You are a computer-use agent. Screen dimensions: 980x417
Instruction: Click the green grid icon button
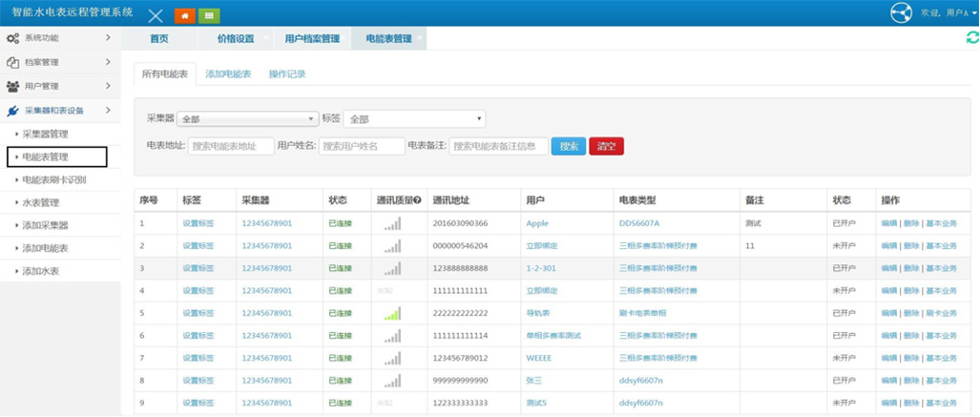tap(209, 15)
